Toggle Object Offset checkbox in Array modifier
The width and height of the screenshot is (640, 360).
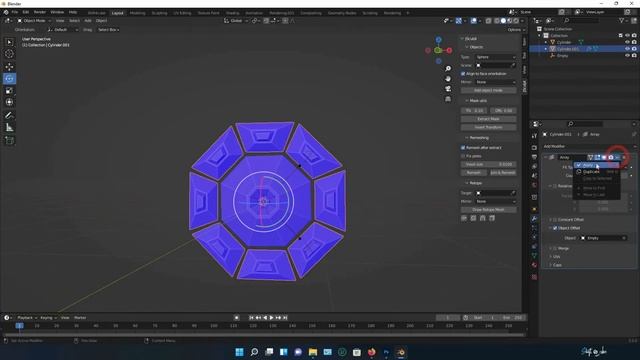(x=555, y=228)
